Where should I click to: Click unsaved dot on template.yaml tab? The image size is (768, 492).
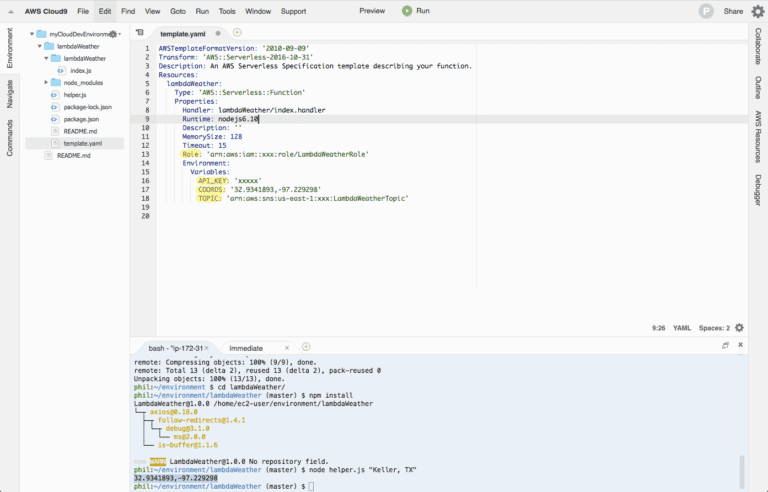pos(218,34)
